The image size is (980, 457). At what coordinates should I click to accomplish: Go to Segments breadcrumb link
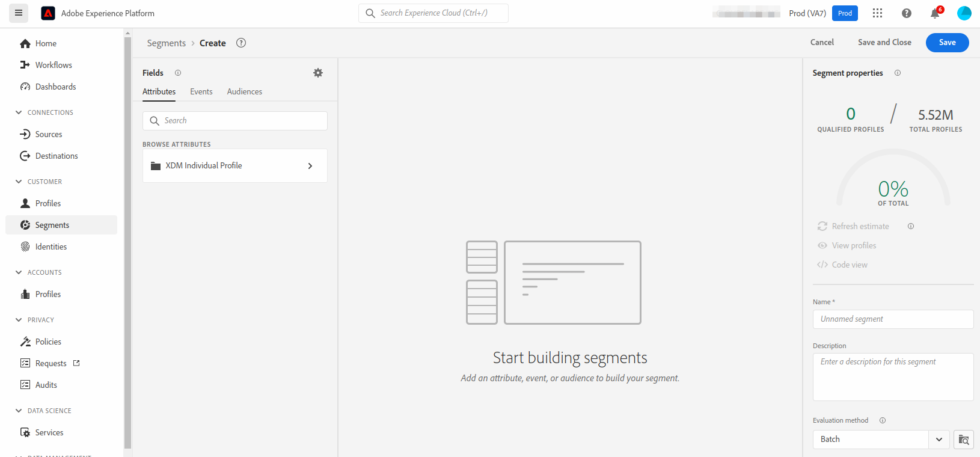point(167,43)
